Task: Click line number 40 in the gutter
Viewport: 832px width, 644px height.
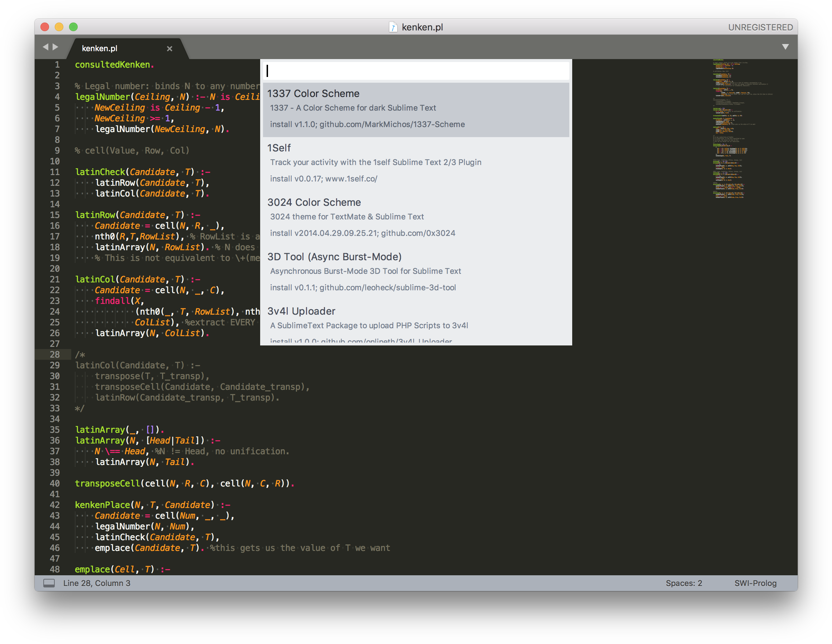Action: pos(55,483)
